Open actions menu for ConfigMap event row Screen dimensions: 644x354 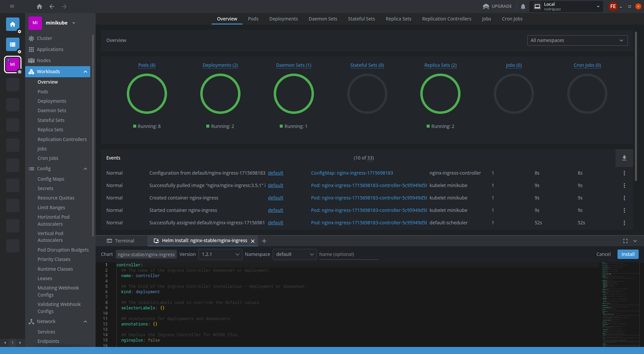624,173
